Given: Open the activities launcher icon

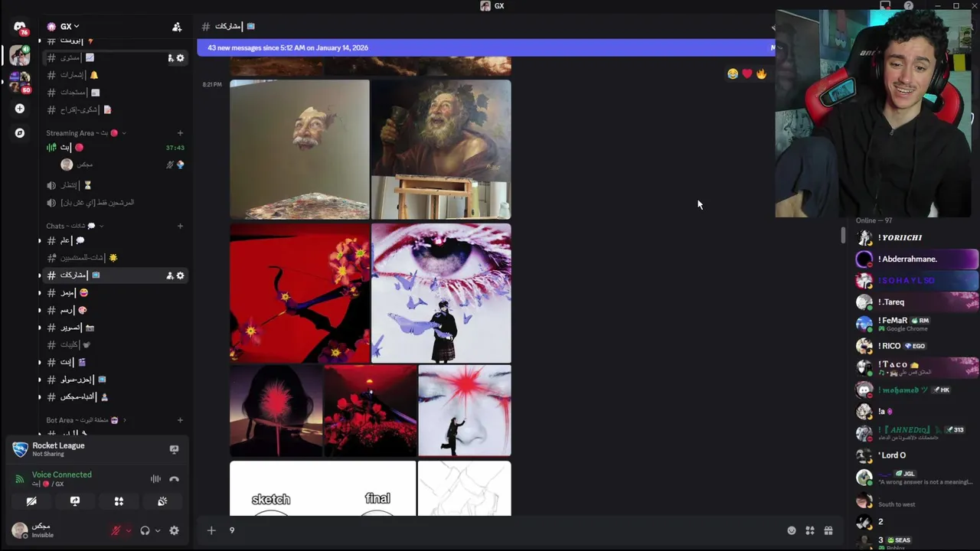Looking at the screenshot, I should 119,501.
